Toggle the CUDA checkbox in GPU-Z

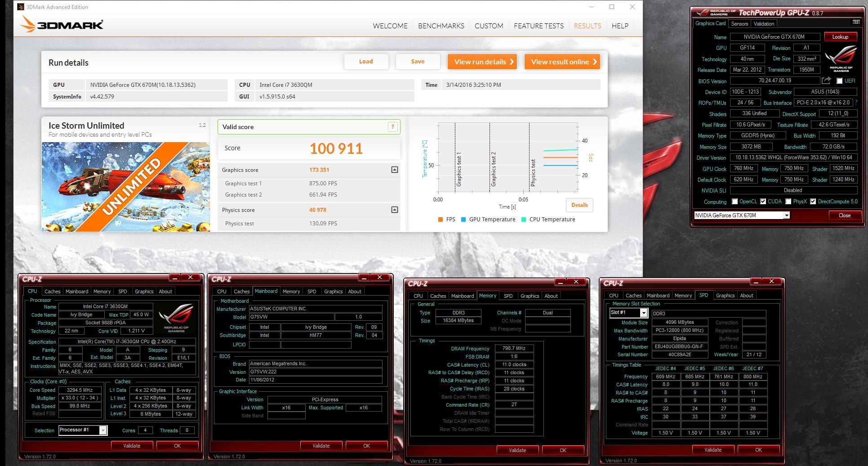click(x=763, y=202)
